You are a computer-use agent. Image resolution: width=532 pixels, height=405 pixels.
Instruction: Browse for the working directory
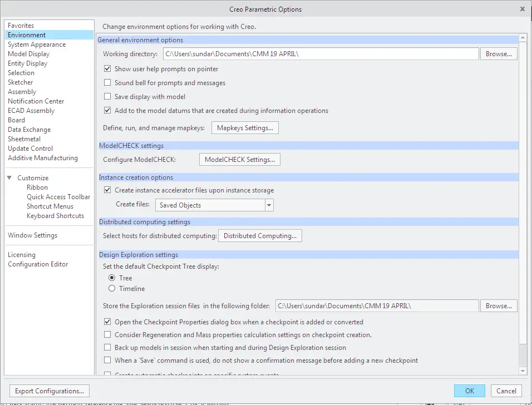(499, 54)
